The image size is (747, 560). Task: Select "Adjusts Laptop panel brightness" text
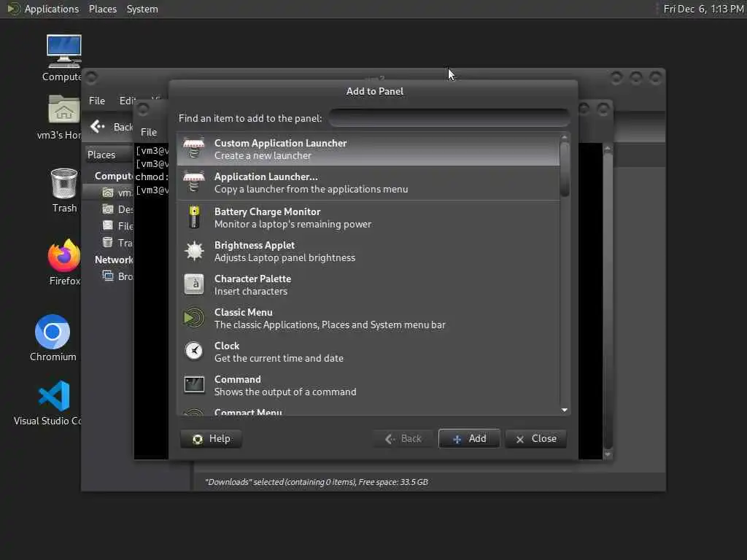tap(285, 257)
